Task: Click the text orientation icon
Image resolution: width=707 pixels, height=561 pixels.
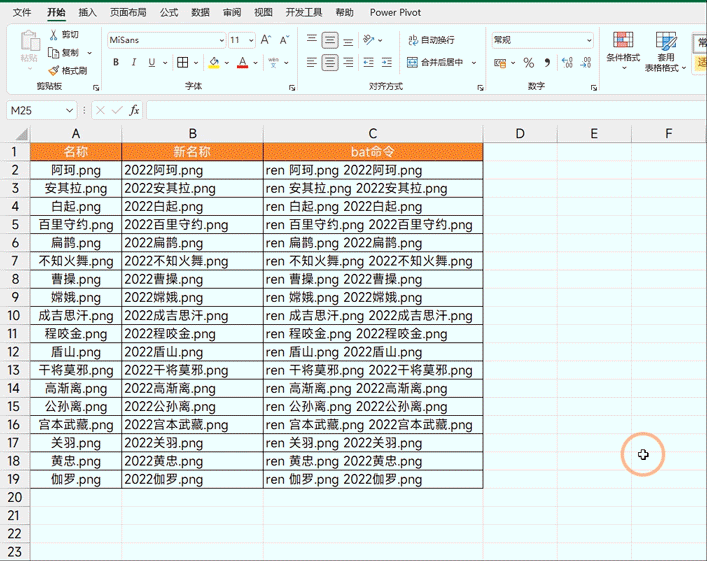Action: click(369, 40)
